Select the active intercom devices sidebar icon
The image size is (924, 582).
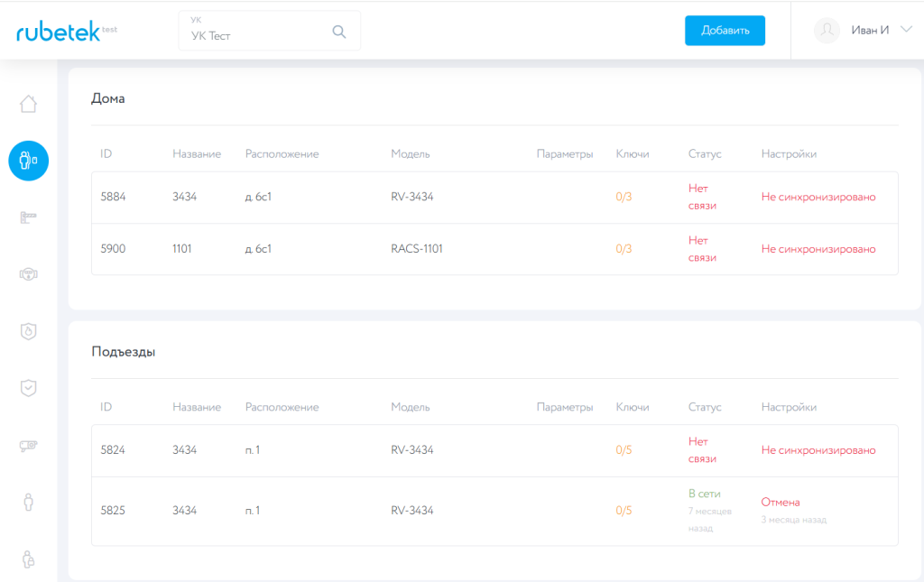tap(28, 162)
